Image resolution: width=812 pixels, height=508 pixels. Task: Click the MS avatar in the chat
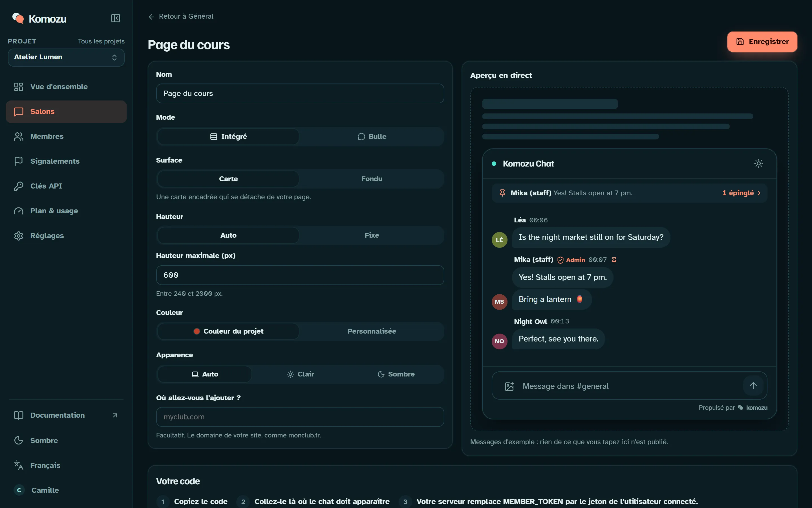pos(499,302)
